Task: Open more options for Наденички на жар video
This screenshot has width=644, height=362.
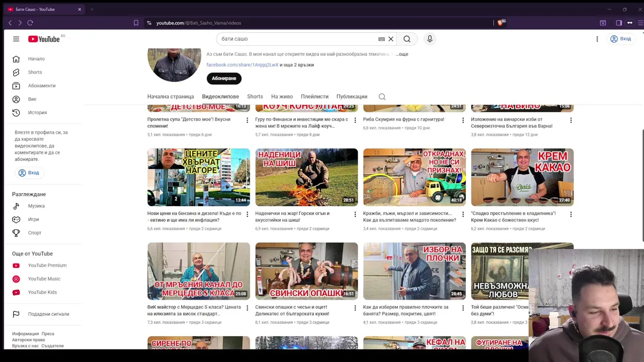Action: 355,214
